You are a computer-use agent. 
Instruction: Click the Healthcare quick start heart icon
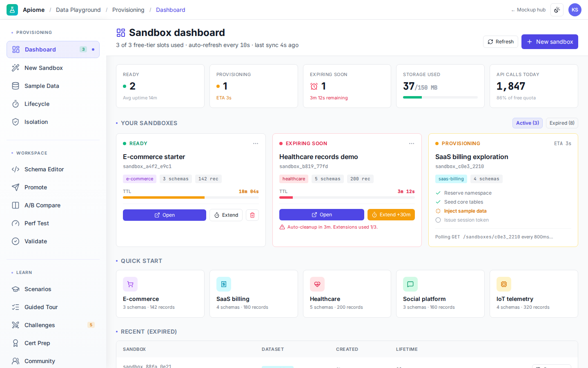pyautogui.click(x=317, y=284)
